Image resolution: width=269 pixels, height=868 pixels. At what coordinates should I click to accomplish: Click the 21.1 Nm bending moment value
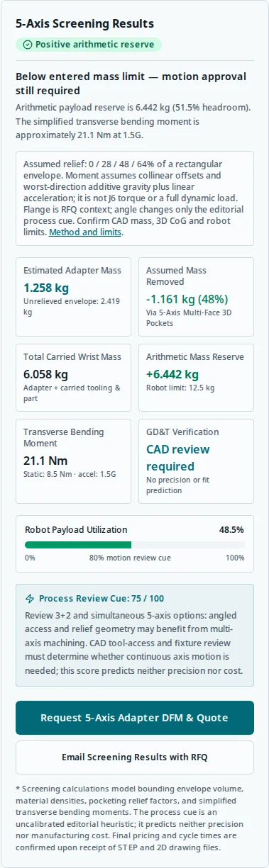45,461
